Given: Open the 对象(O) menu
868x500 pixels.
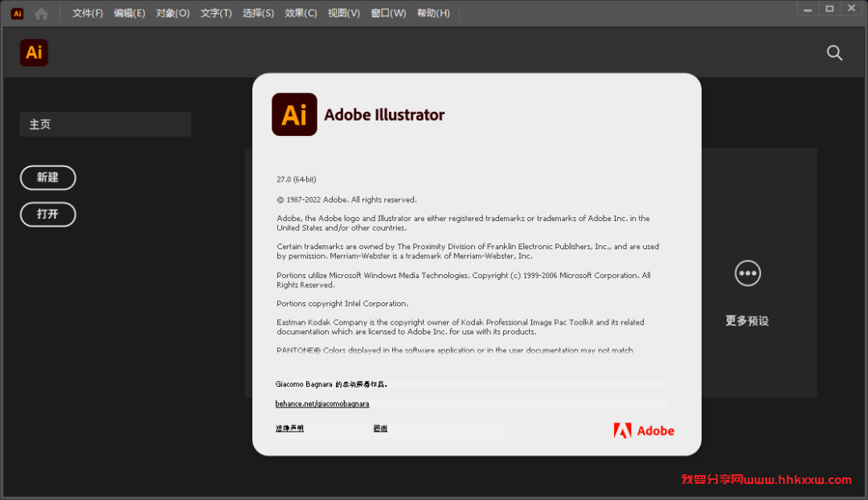Looking at the screenshot, I should tap(173, 14).
